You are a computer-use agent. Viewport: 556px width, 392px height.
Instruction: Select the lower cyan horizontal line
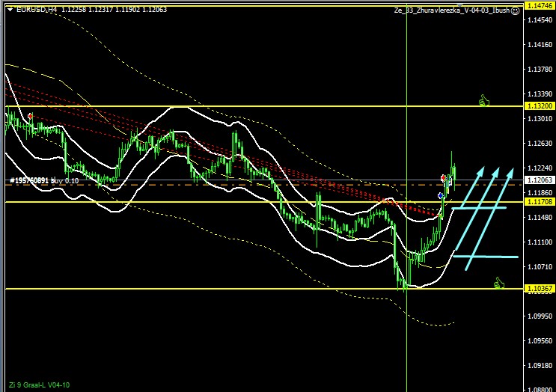[486, 257]
